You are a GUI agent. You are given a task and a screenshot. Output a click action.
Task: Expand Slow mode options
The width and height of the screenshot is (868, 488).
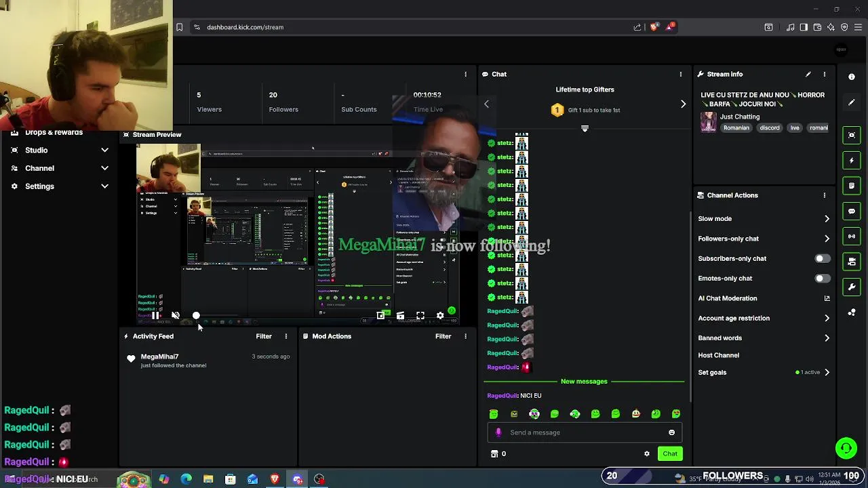[x=827, y=219]
